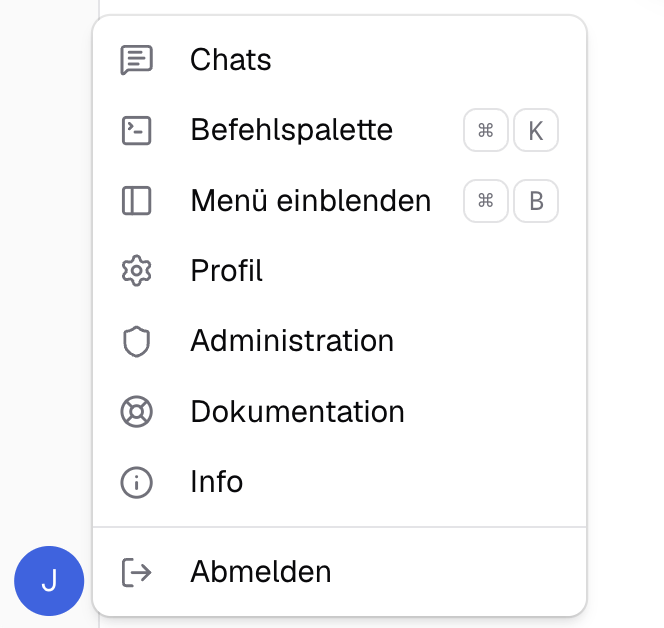
Task: Go to Administration
Action: coord(340,341)
